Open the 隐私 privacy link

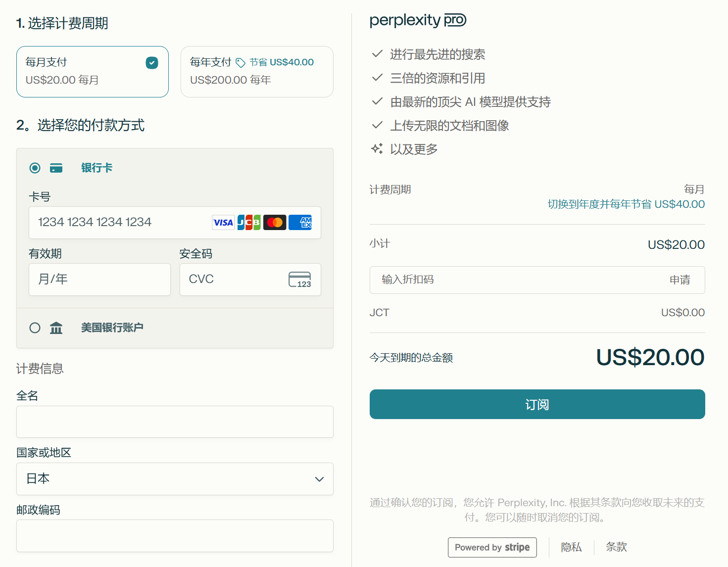pos(571,547)
